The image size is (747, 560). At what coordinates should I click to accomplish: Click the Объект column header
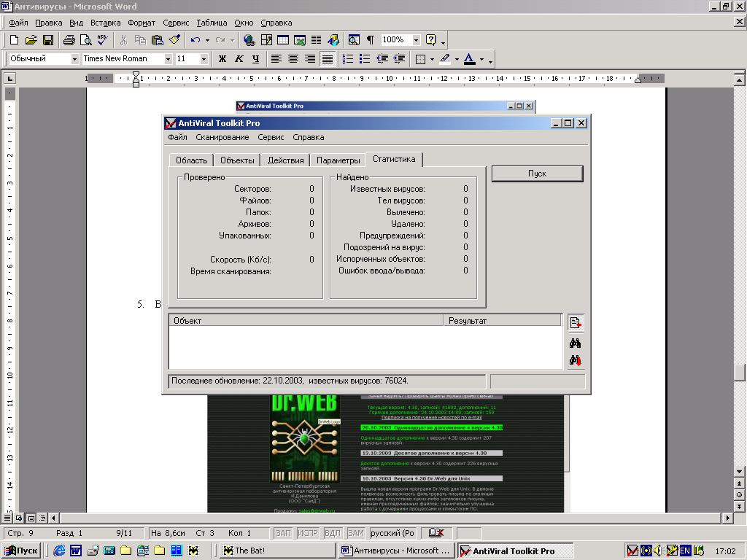(306, 321)
